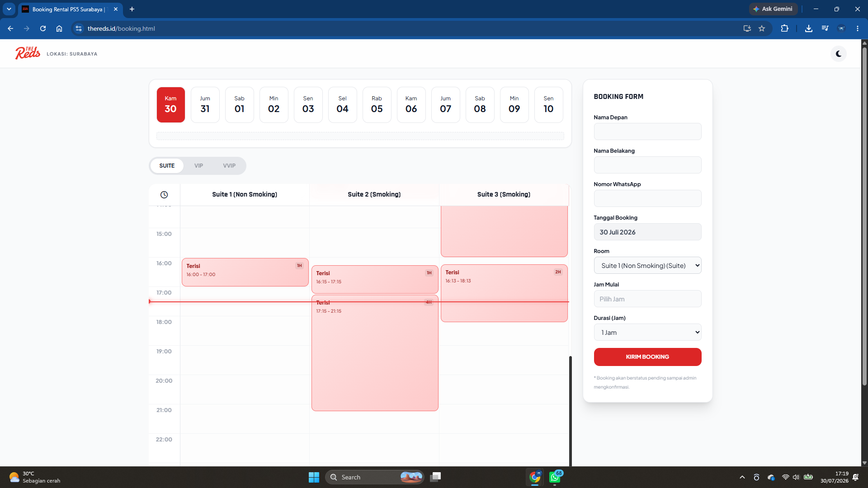Expand the Durasi (Jam) dropdown
This screenshot has height=488, width=868.
(647, 333)
